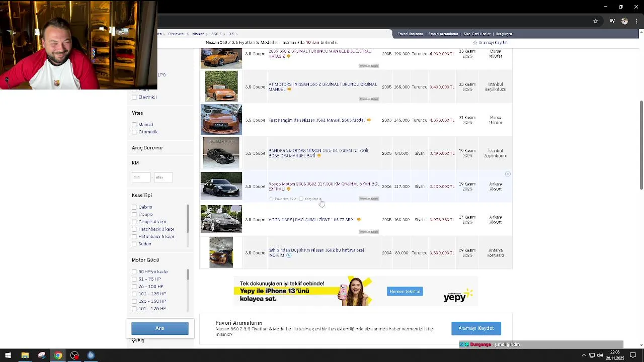This screenshot has height=362, width=644.
Task: Tick the Sedan body type checkbox
Action: tap(134, 244)
